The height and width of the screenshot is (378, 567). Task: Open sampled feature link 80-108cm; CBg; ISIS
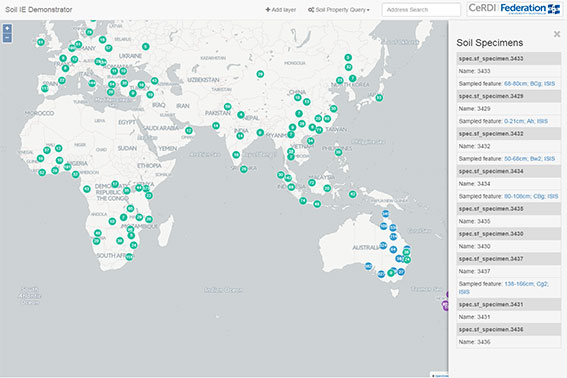[531, 196]
